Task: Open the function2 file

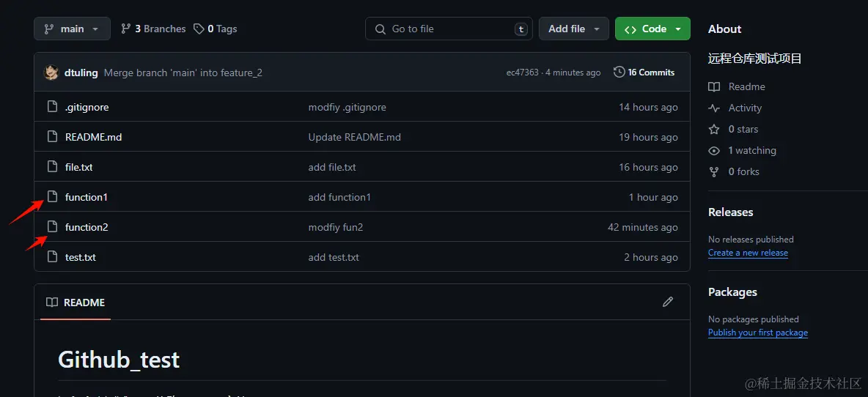Action: click(87, 227)
